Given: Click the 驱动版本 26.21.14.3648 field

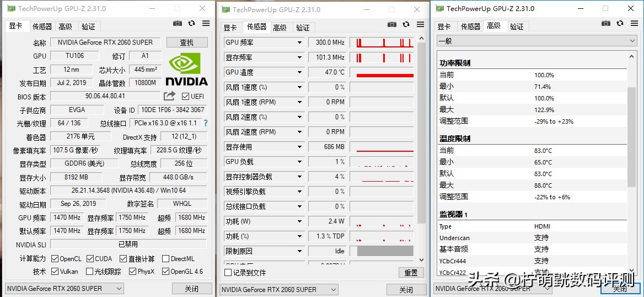Looking at the screenshot, I should coord(128,190).
